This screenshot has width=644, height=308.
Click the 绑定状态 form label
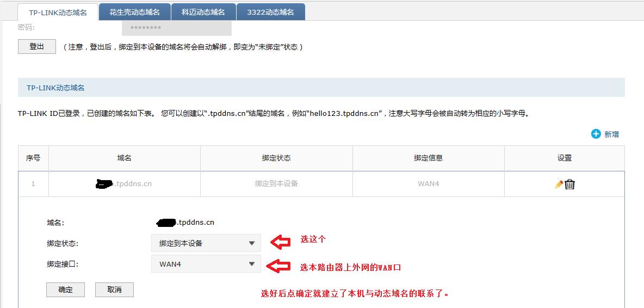63,244
